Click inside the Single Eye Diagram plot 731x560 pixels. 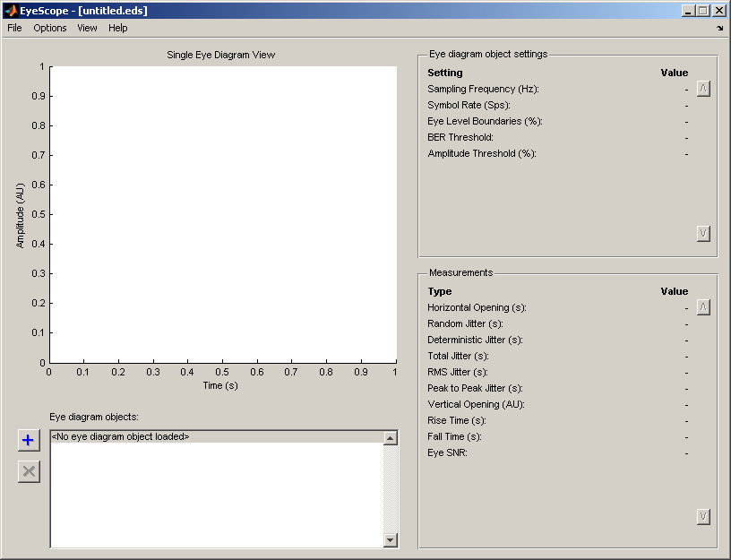pyautogui.click(x=223, y=214)
